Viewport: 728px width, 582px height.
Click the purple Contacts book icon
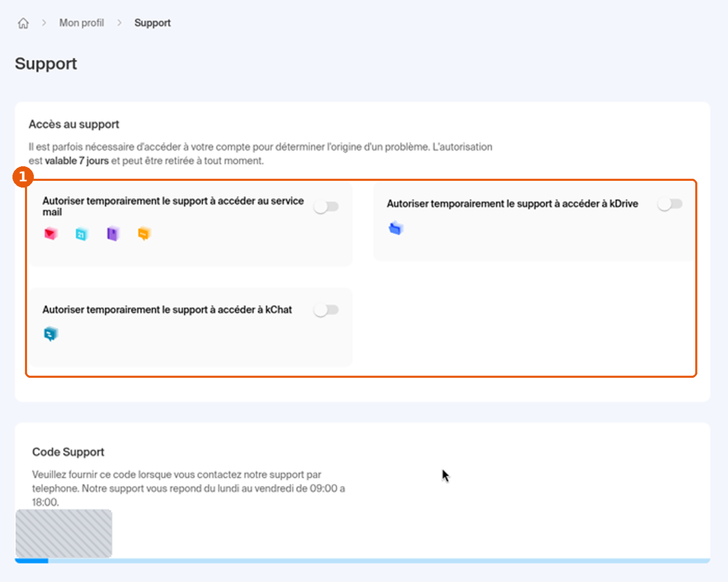[113, 234]
